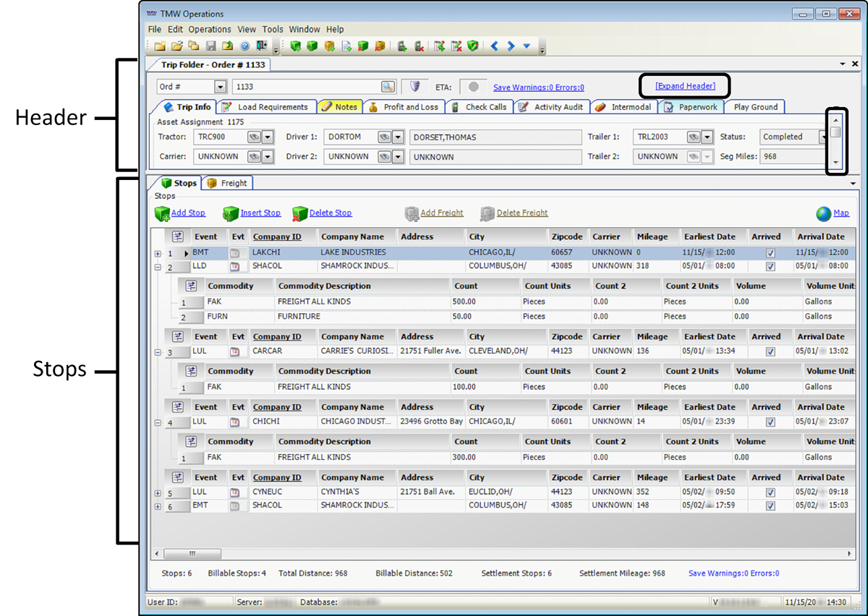Click the blue forward arrow in toolbar

point(511,46)
